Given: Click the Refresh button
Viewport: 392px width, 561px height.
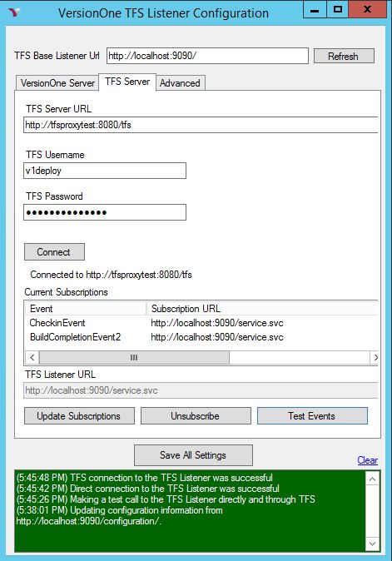Looking at the screenshot, I should click(344, 56).
